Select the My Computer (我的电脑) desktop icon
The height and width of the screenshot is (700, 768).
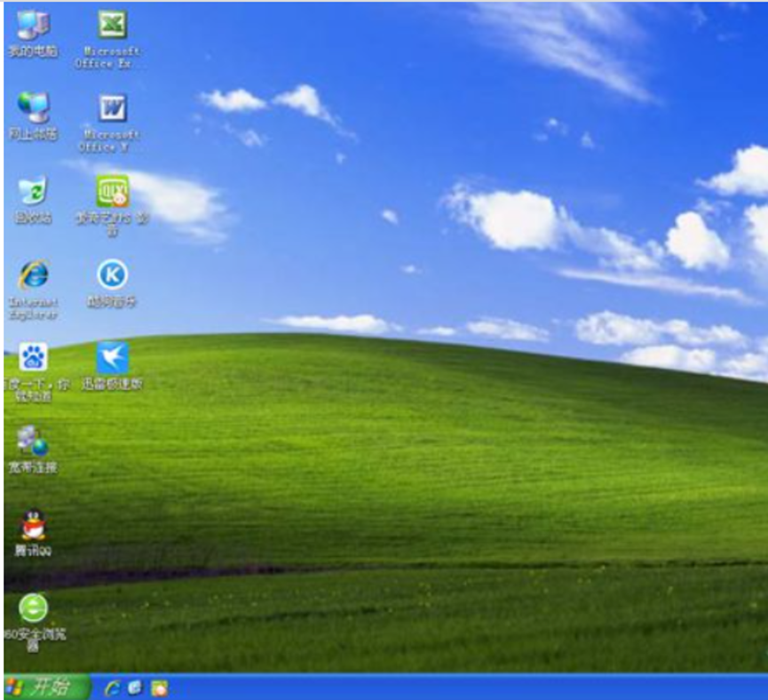33,26
